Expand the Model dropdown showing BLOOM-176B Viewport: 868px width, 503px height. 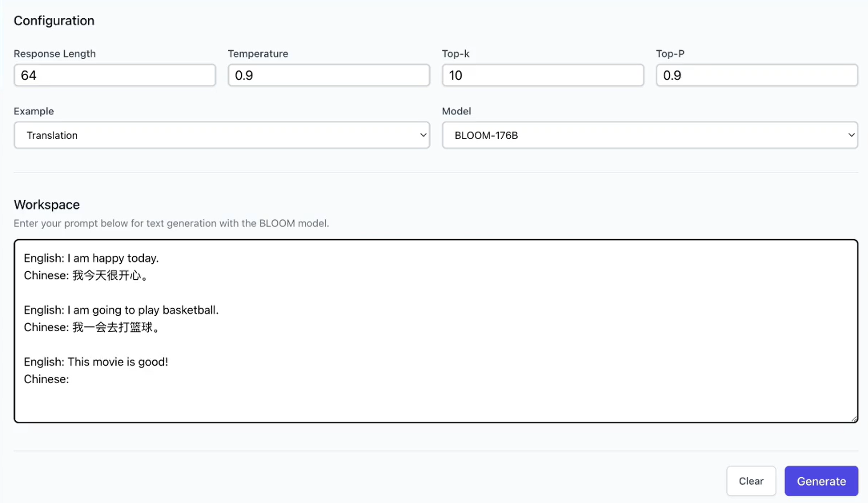tap(650, 135)
